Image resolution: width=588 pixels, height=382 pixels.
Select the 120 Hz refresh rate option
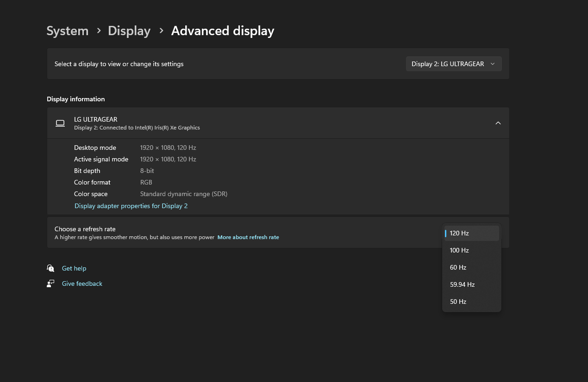tap(471, 233)
